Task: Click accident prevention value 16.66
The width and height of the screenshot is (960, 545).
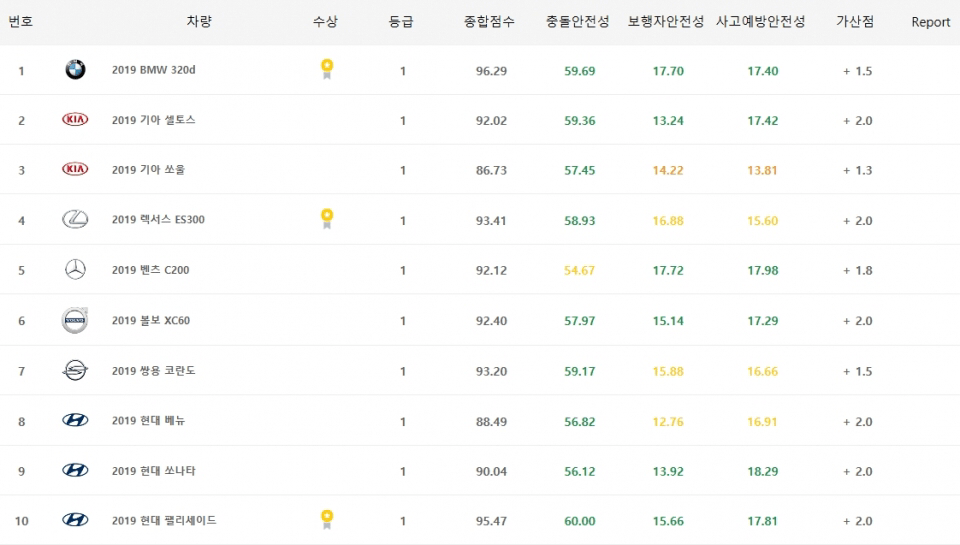Action: (762, 371)
